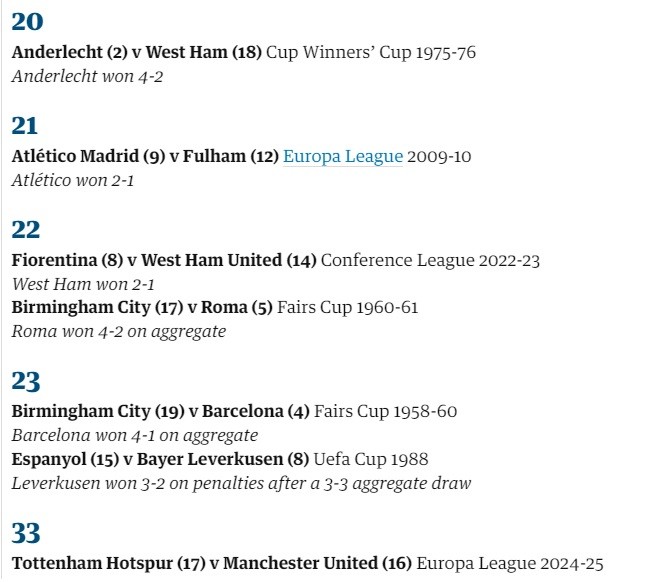Viewport: 647px width, 582px height.
Task: Click Anderlecht (2) v West Ham (18) text
Action: point(137,52)
